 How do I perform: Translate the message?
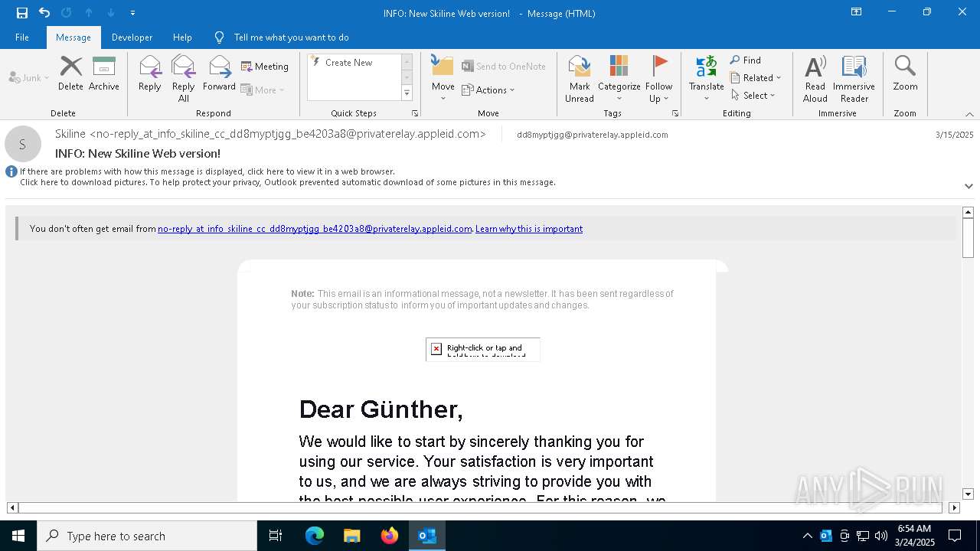706,79
